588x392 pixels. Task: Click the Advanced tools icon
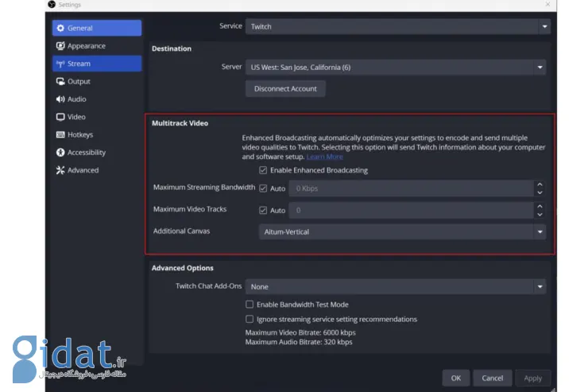point(60,170)
